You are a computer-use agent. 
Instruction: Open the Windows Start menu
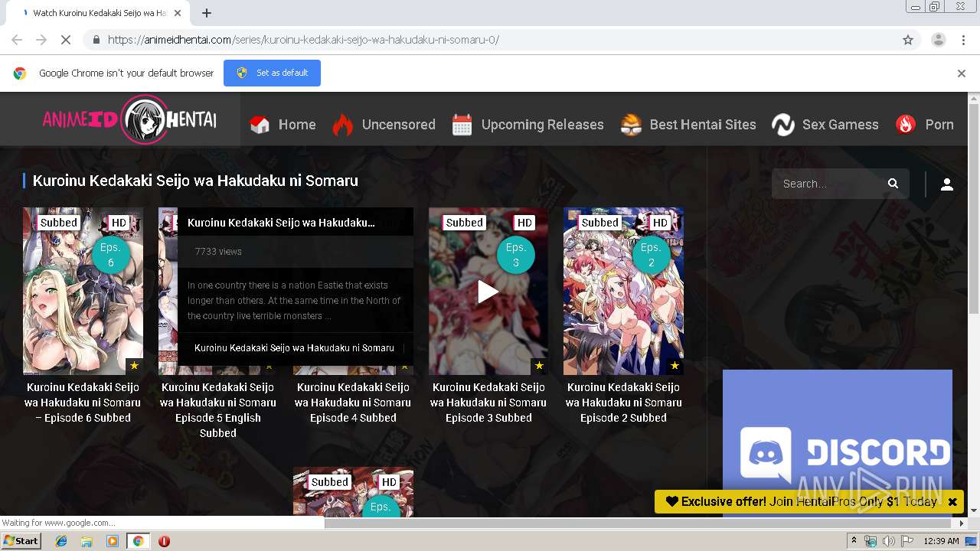(x=21, y=541)
